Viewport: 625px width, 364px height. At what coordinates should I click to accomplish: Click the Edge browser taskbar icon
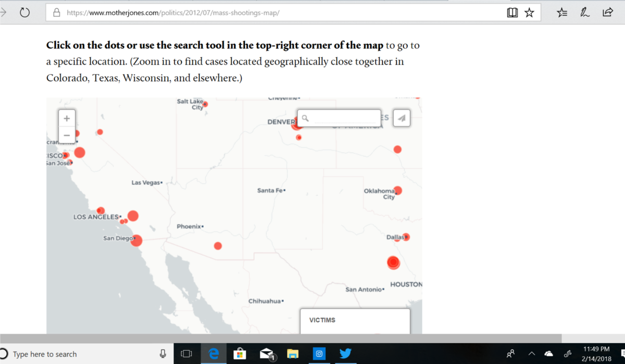[x=213, y=354]
